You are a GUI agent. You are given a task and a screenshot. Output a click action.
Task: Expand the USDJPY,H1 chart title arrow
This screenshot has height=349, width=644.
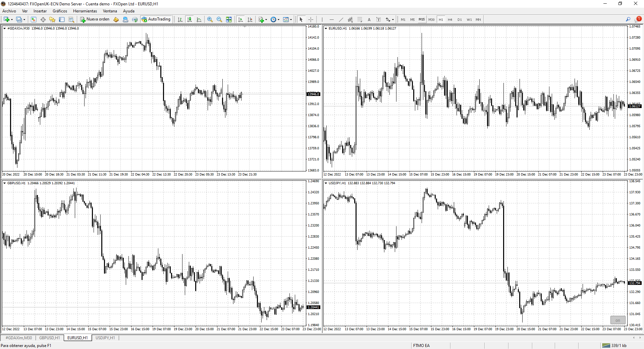coord(326,183)
